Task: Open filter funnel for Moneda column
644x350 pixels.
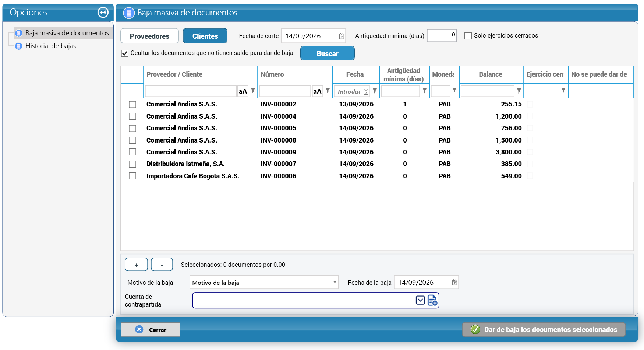Action: [x=454, y=91]
